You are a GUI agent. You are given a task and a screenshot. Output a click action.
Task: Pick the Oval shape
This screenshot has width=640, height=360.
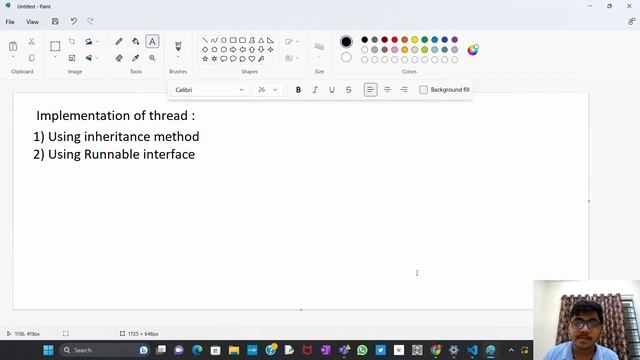pyautogui.click(x=224, y=40)
